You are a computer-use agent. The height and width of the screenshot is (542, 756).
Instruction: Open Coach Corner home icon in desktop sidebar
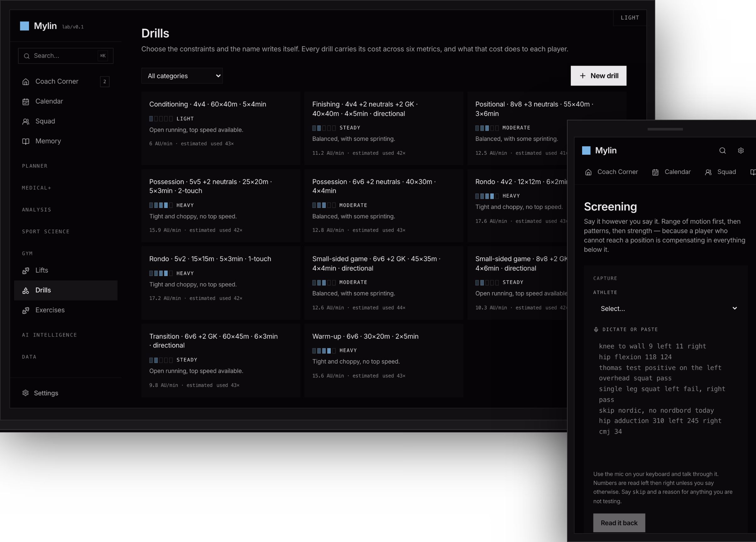pyautogui.click(x=26, y=82)
